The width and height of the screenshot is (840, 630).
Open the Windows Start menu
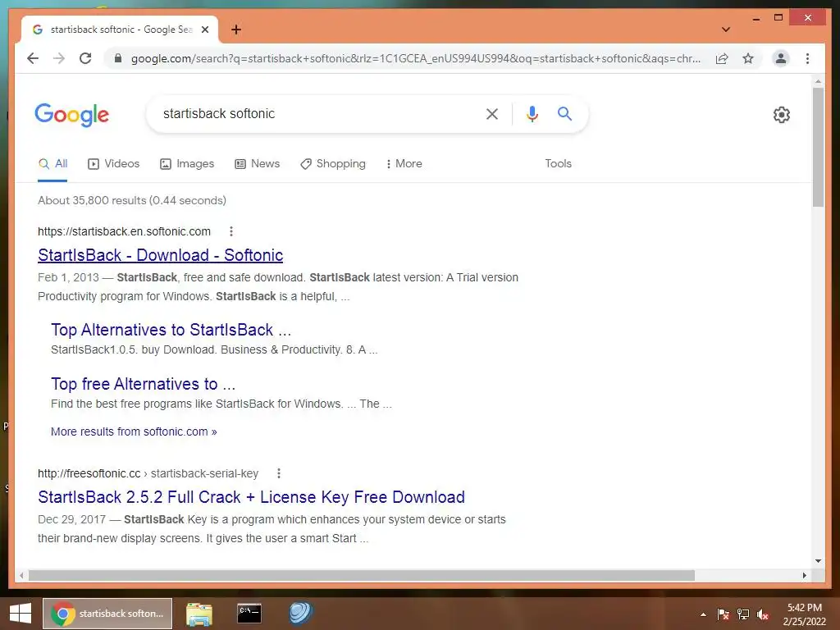tap(21, 614)
